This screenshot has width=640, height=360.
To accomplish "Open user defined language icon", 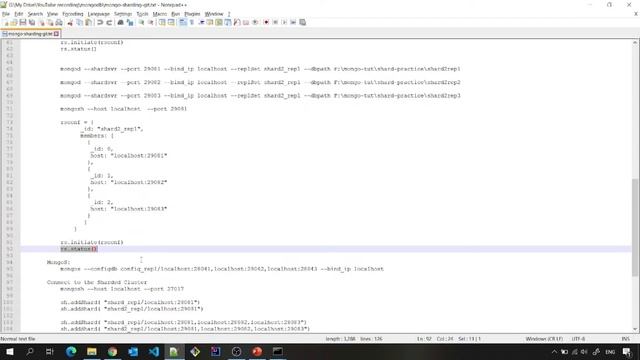I will pos(210,22).
